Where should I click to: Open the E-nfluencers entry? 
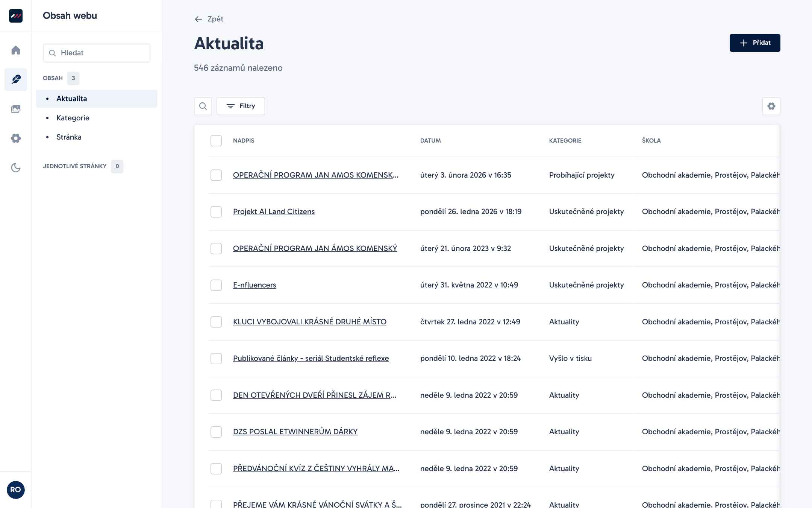coord(255,285)
